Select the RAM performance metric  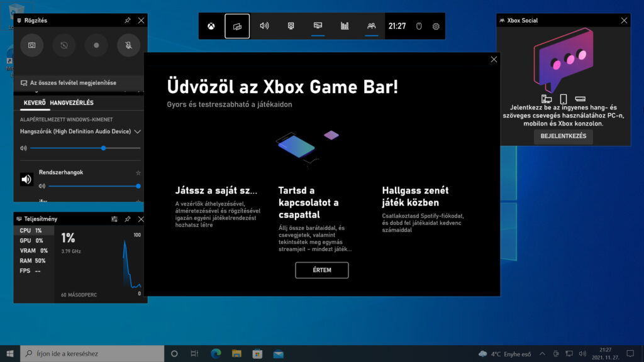pyautogui.click(x=34, y=261)
